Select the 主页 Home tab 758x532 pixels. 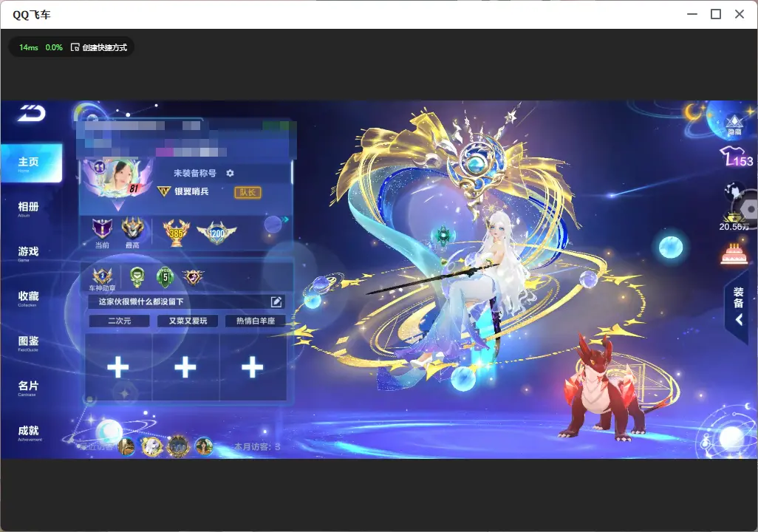[x=32, y=163]
